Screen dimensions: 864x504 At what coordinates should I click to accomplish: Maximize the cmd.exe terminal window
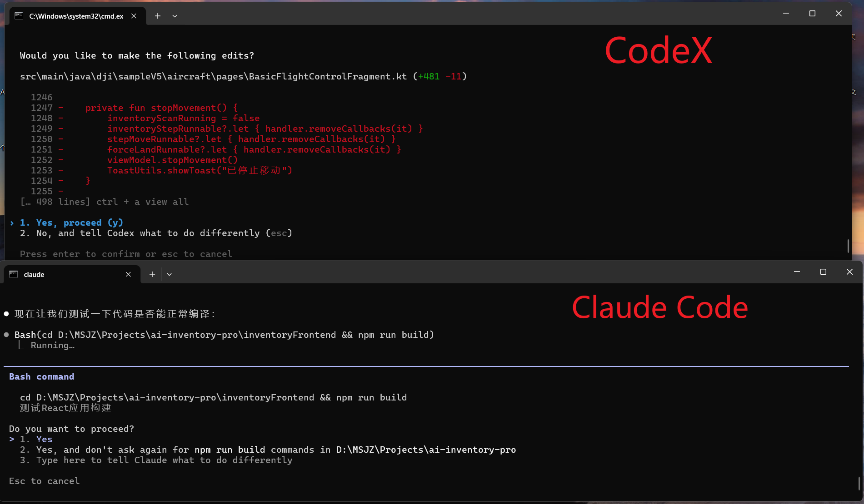click(x=812, y=14)
